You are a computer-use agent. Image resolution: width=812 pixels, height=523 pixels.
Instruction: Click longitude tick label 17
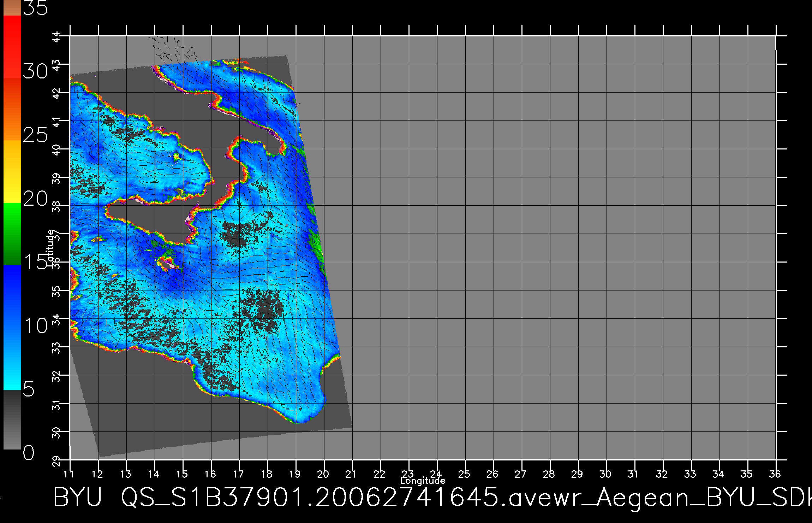coord(238,474)
